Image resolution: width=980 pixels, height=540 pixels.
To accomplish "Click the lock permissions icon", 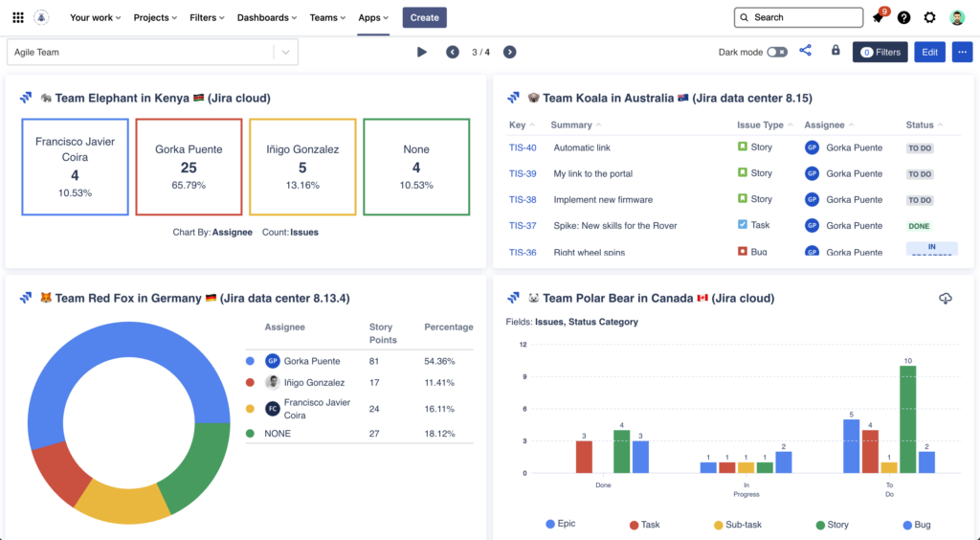I will pyautogui.click(x=835, y=50).
